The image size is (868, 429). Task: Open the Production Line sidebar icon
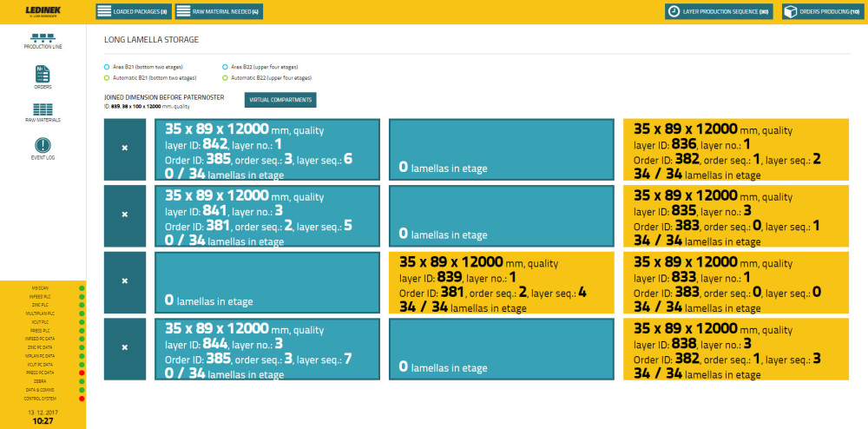(x=43, y=39)
